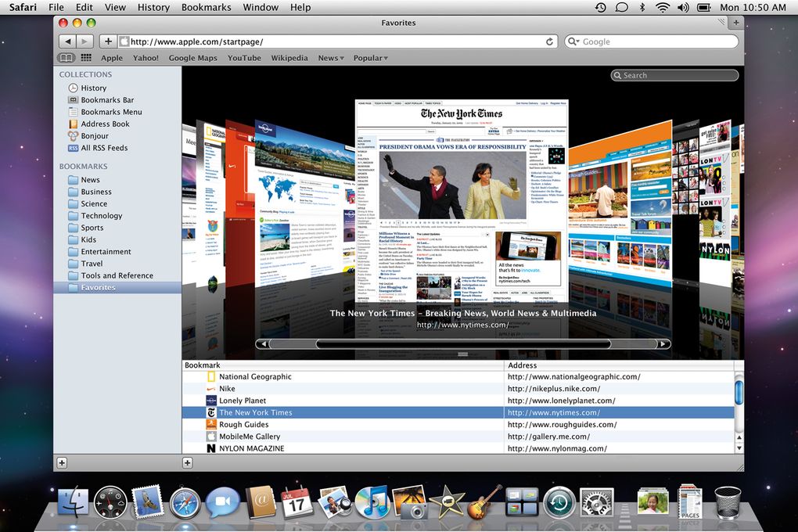
Task: Launch iTunes from the Dock
Action: (372, 503)
